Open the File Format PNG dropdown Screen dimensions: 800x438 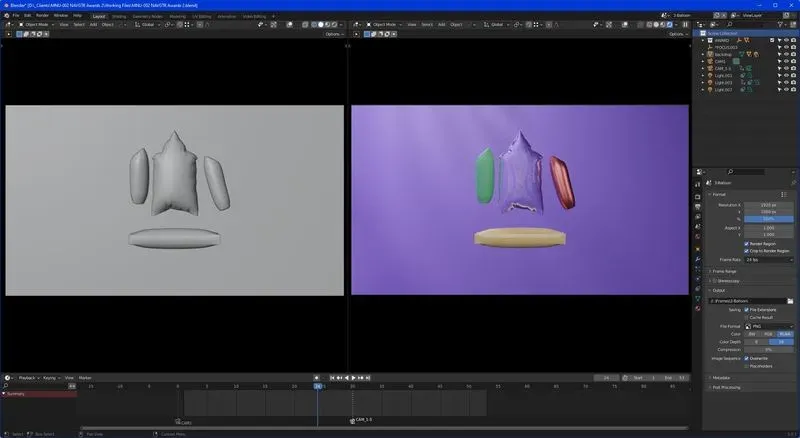click(x=767, y=326)
